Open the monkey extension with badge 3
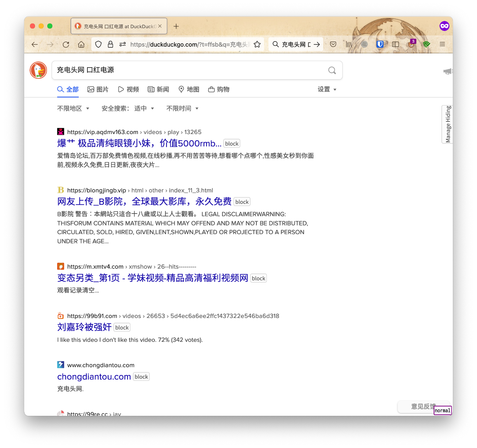 (x=411, y=44)
